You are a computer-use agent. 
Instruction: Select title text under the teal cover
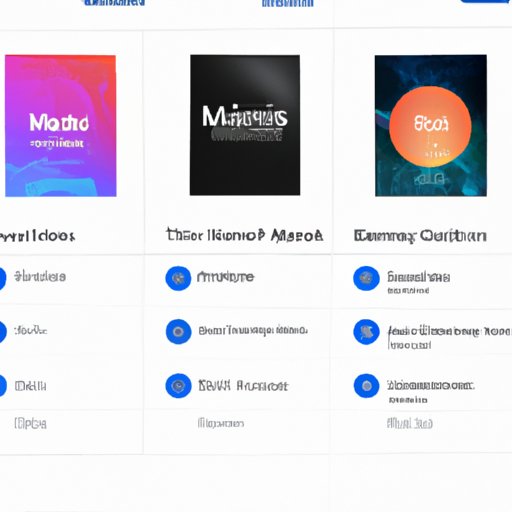pyautogui.click(x=420, y=236)
